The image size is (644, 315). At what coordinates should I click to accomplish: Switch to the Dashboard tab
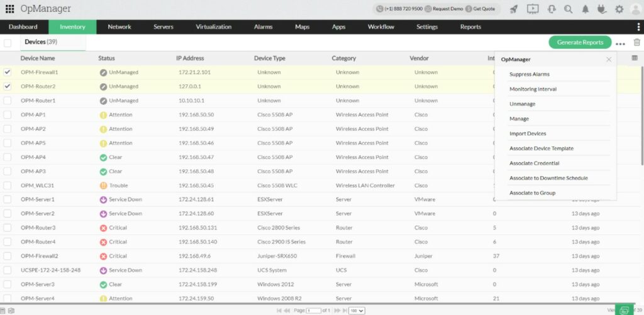tap(23, 26)
